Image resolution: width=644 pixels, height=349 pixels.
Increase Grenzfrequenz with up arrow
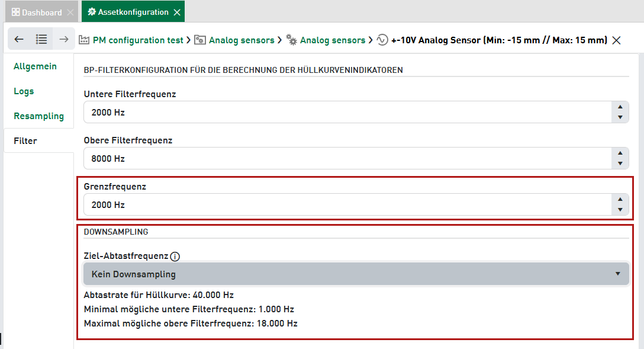click(x=620, y=199)
